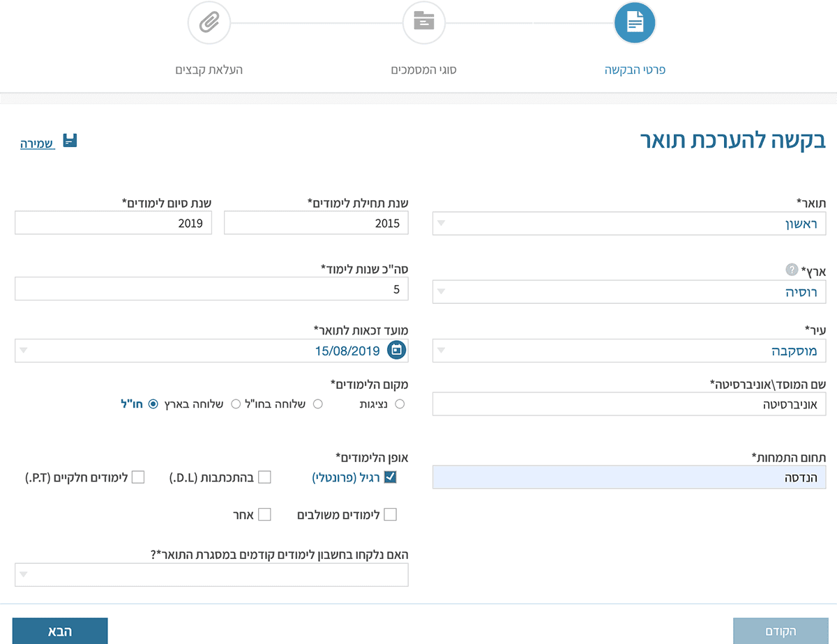This screenshot has height=644, width=837.
Task: Open the עיר dropdown showing מוסקבה
Action: tap(629, 351)
